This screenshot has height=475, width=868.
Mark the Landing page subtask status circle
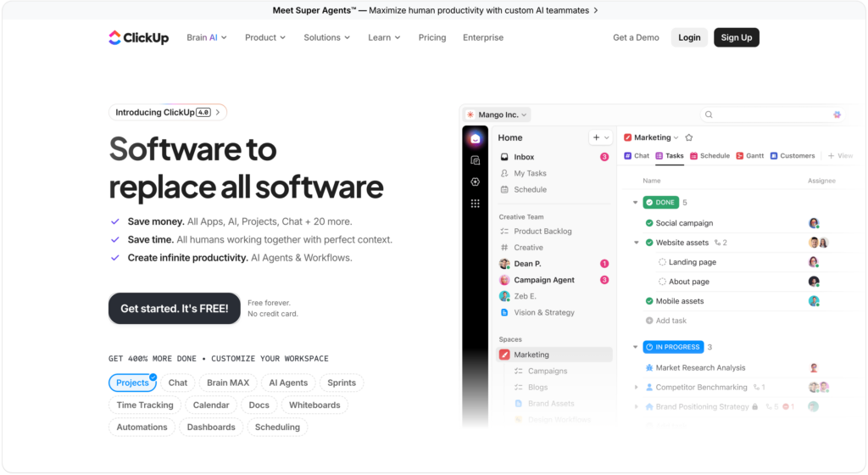click(662, 262)
